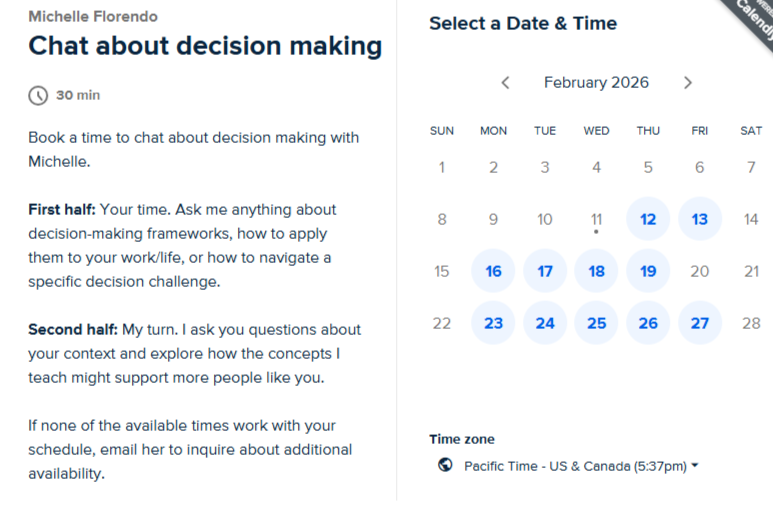Pick Monday February 16
The width and height of the screenshot is (773, 512).
[493, 271]
